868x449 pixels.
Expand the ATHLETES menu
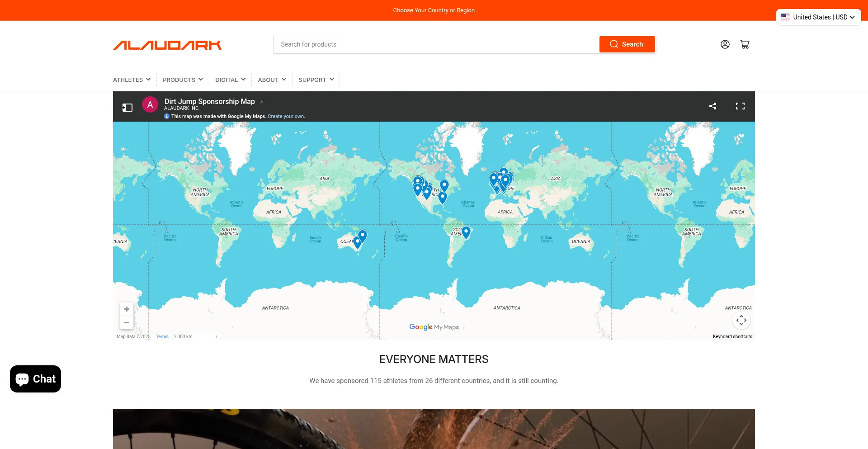coord(132,80)
